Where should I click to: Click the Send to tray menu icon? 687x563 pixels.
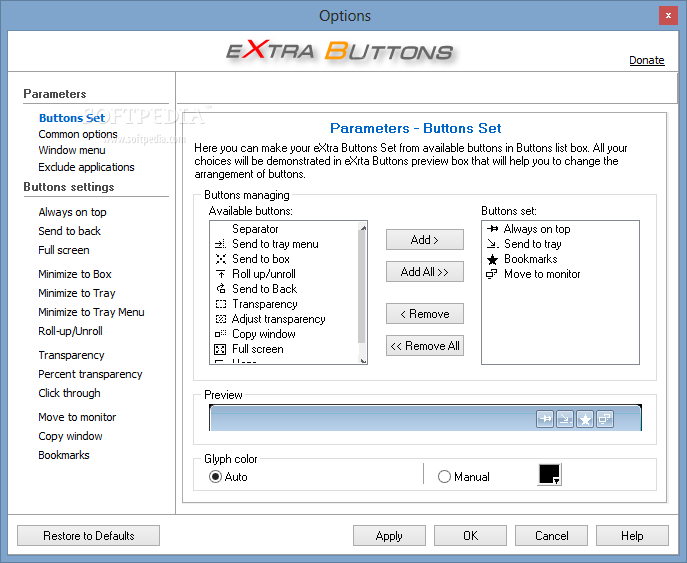[220, 244]
